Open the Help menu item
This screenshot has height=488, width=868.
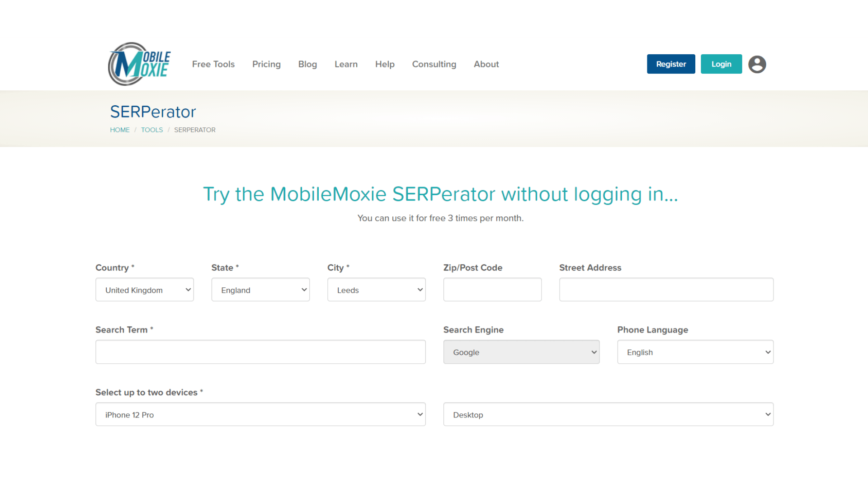click(385, 64)
